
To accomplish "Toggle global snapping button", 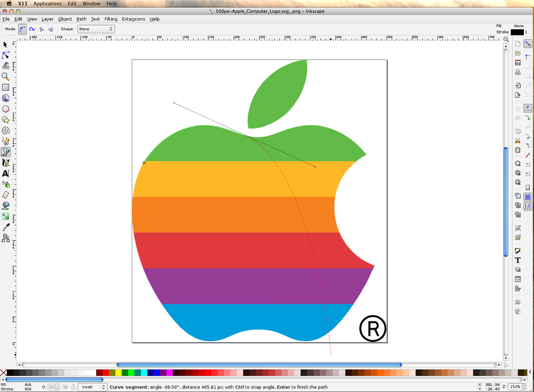I will 528,44.
